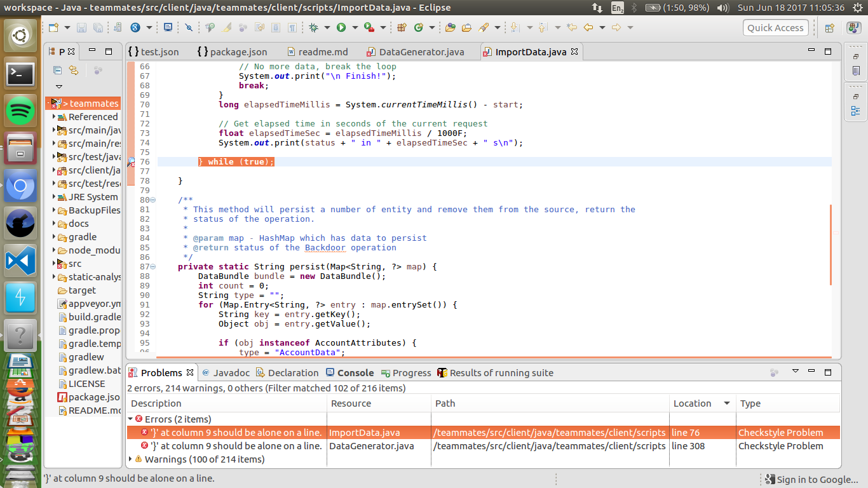The height and width of the screenshot is (488, 868).
Task: Click the Open Type icon
Action: pos(451,28)
